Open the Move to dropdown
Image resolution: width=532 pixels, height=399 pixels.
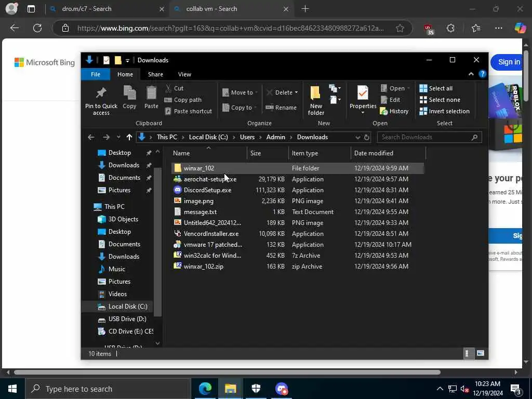point(240,92)
